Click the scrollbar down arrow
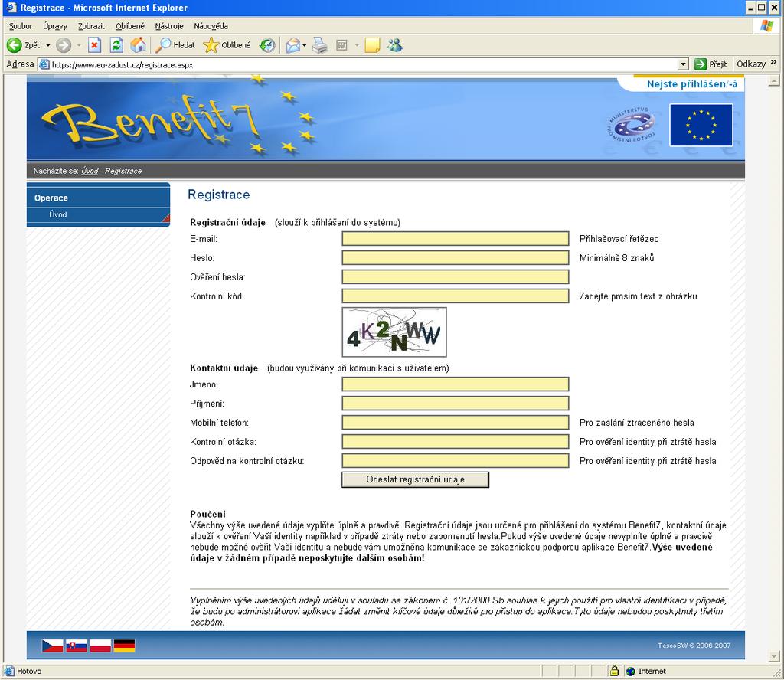The height and width of the screenshot is (680, 784). [774, 656]
